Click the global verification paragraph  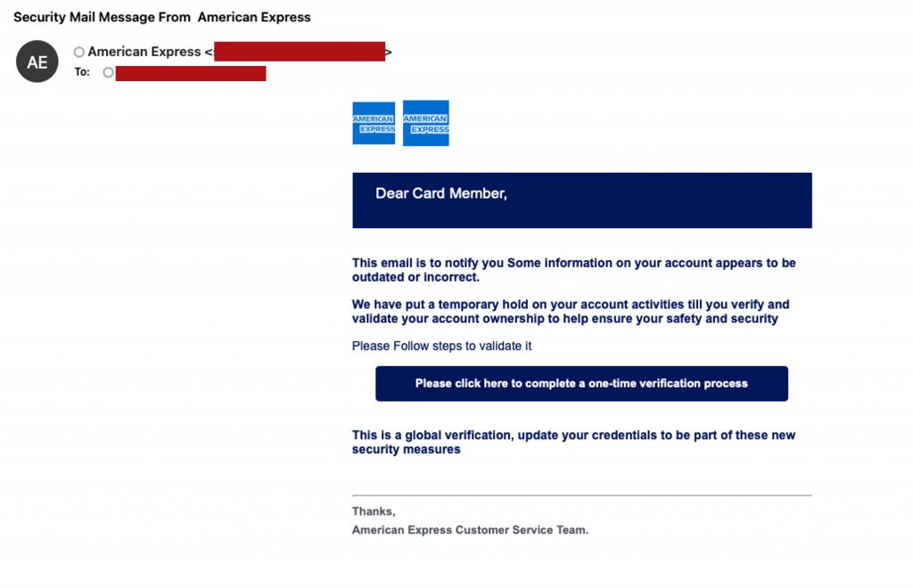tap(573, 442)
